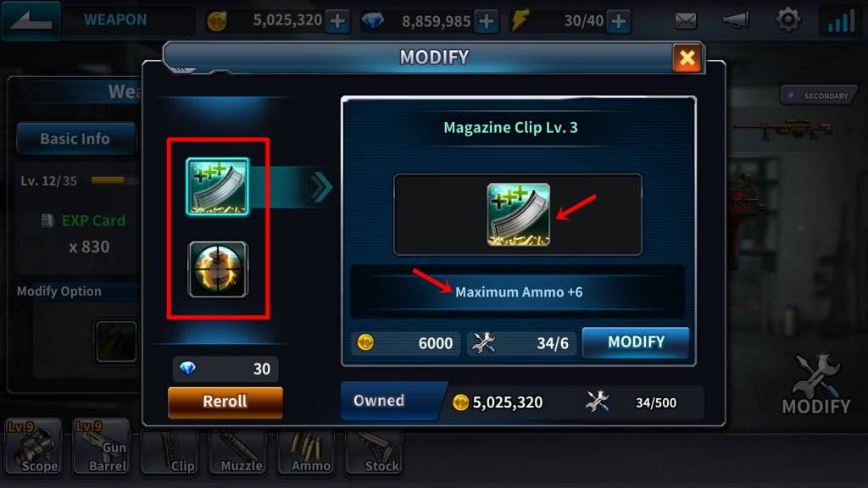Image resolution: width=868 pixels, height=488 pixels.
Task: Go back using the arrow button
Action: (x=31, y=20)
